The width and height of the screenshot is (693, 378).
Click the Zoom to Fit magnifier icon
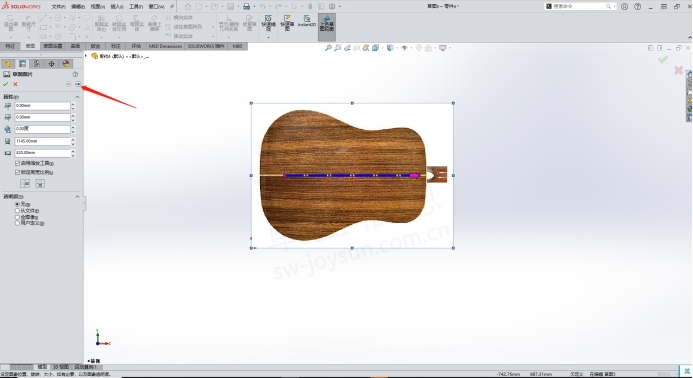click(328, 48)
